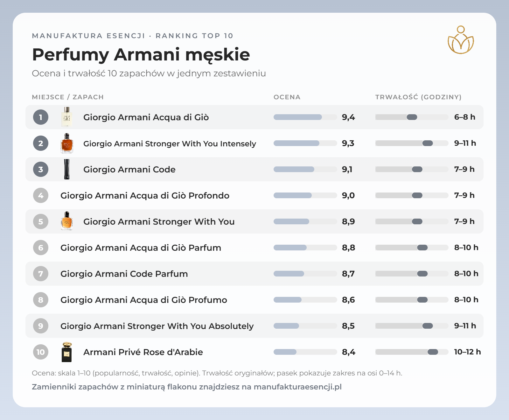Image resolution: width=509 pixels, height=420 pixels.
Task: Click the rank 7 number badge
Action: tap(41, 274)
